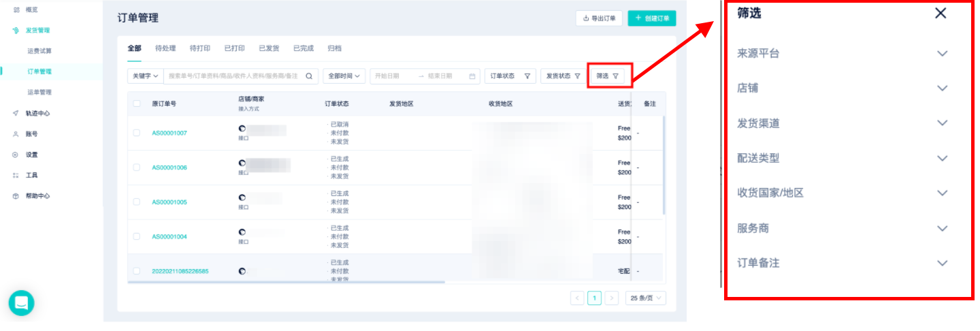Viewport: 980px width, 331px height.
Task: Check the 20220211085226585 order row
Action: 137,271
